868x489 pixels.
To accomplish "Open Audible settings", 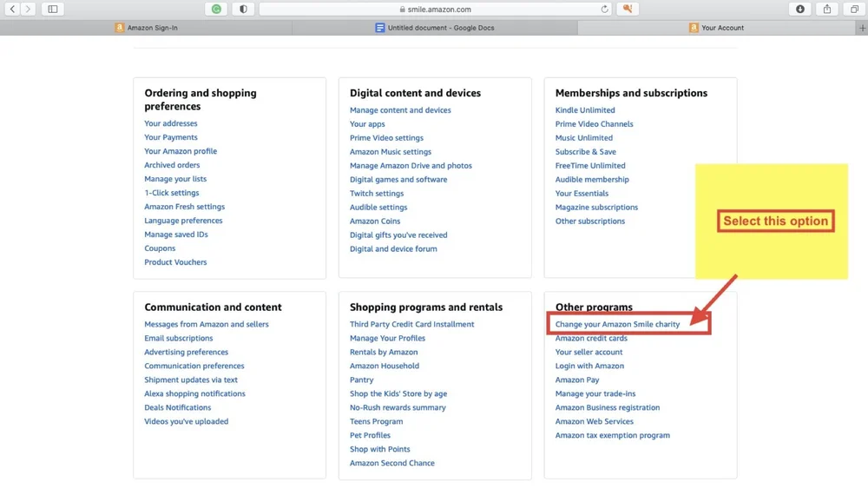I will (x=378, y=207).
